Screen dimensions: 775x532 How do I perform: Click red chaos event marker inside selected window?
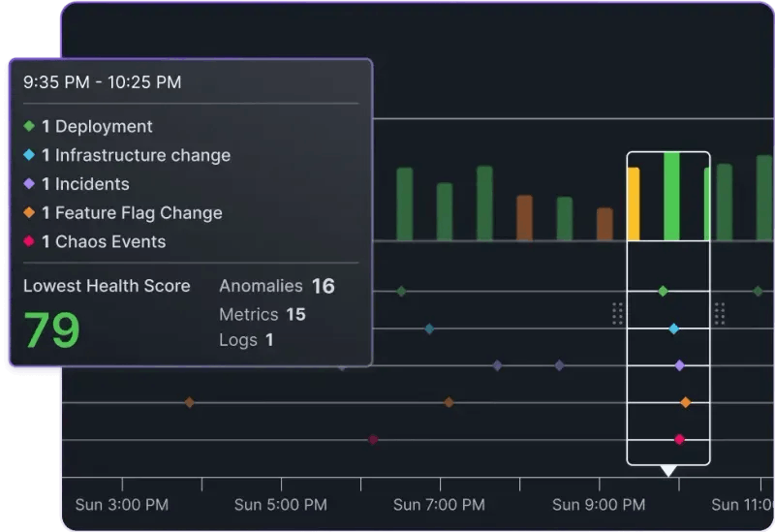click(x=679, y=439)
